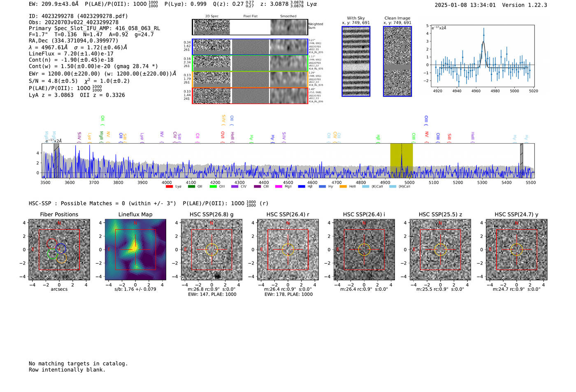Click the (H)CaII legend swatch

pyautogui.click(x=393, y=187)
